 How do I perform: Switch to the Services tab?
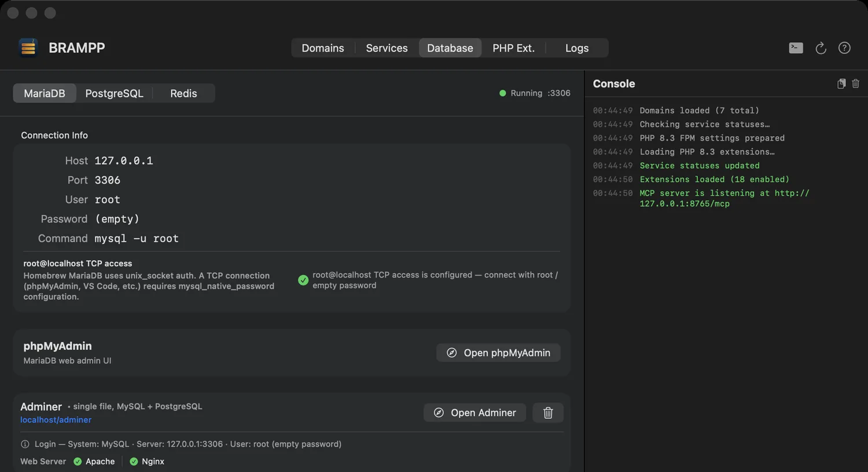point(387,48)
